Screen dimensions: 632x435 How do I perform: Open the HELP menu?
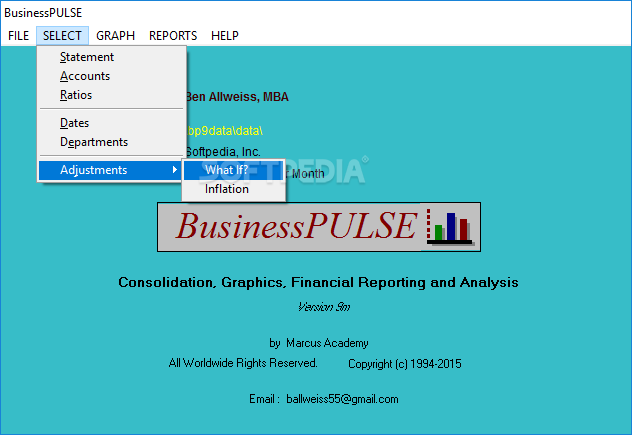point(225,36)
